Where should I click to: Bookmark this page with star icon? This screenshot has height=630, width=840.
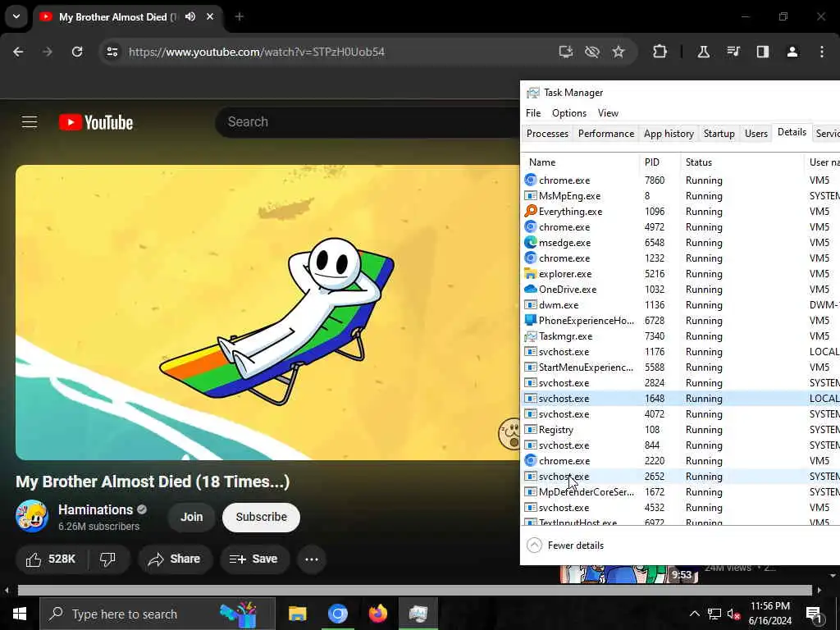pyautogui.click(x=619, y=52)
